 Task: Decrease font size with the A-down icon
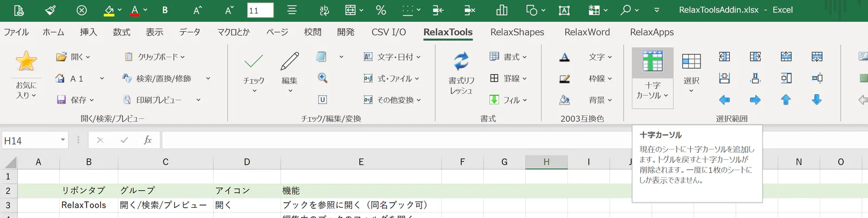[x=229, y=10]
